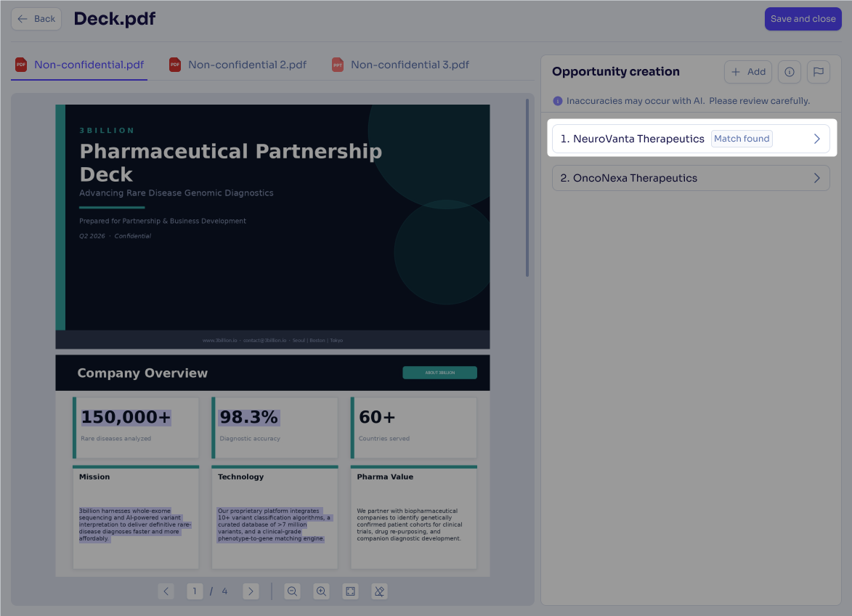852x616 pixels.
Task: Click the Add button in Opportunity creation
Action: click(747, 72)
